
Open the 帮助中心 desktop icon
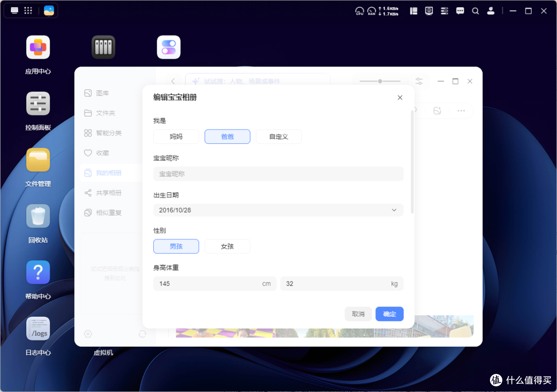(38, 272)
